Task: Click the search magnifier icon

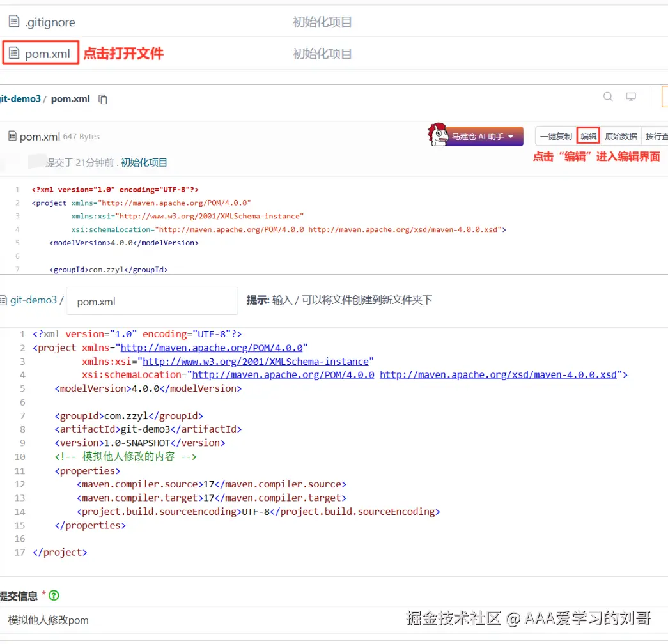Action: click(x=608, y=96)
